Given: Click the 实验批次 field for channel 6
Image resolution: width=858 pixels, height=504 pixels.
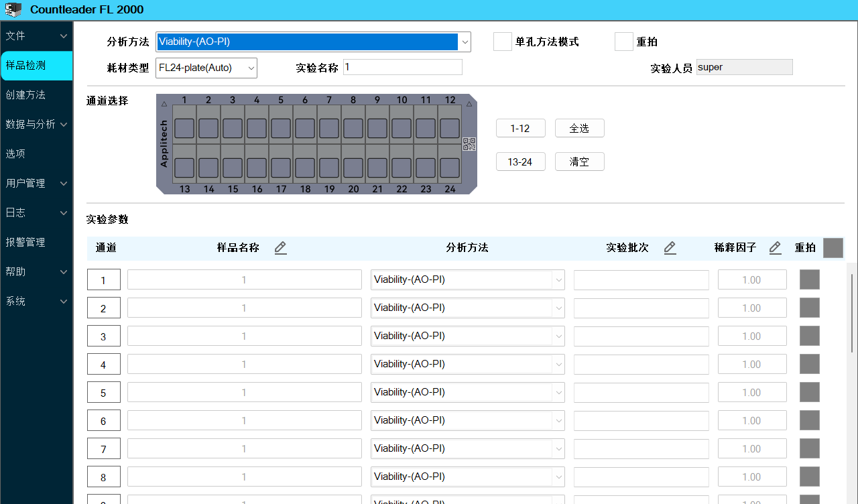Looking at the screenshot, I should coord(641,420).
